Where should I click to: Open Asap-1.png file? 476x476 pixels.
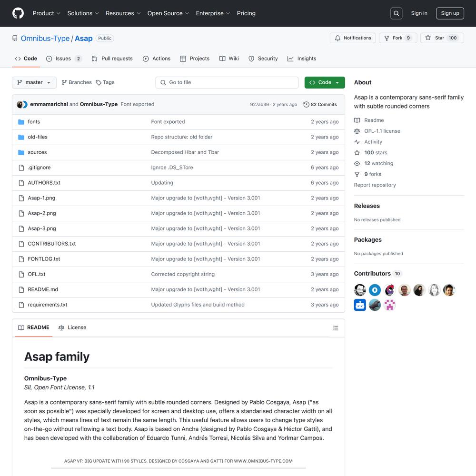tap(41, 198)
